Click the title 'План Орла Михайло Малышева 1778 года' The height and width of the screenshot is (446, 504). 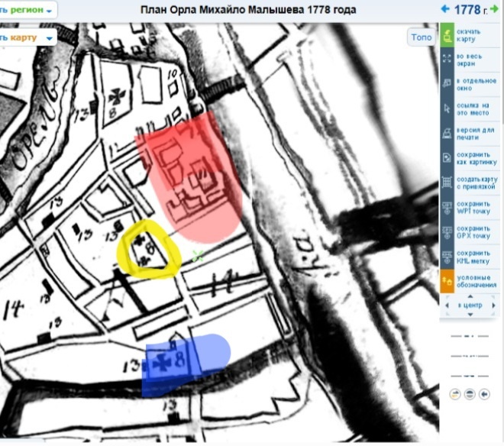(248, 10)
